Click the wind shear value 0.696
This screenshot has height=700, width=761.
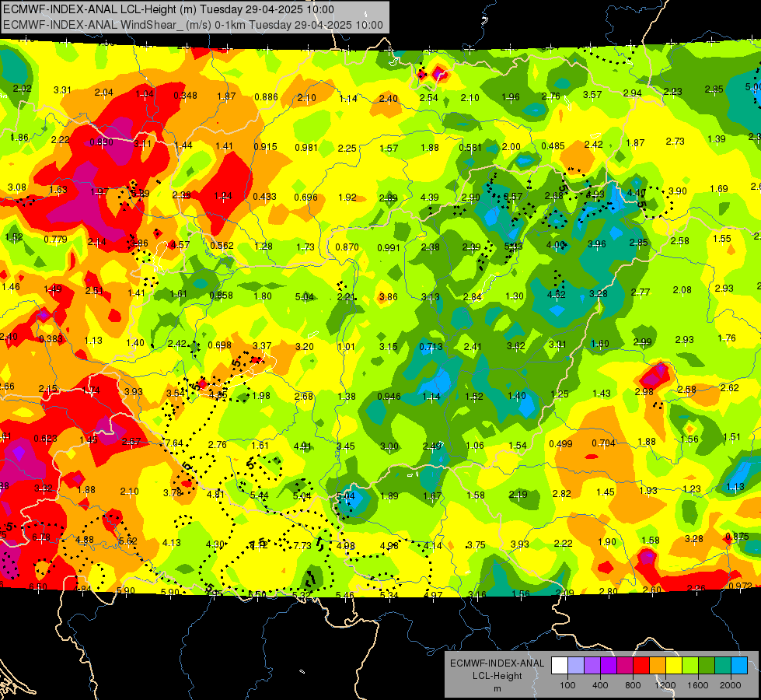(305, 198)
